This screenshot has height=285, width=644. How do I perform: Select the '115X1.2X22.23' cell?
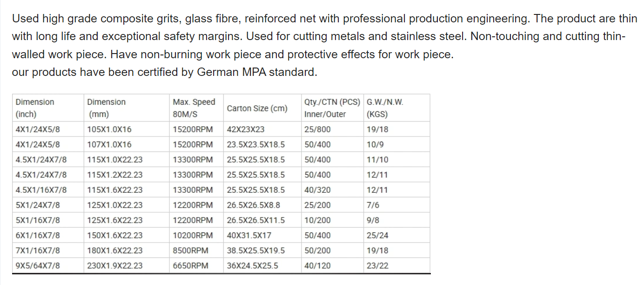tap(127, 175)
